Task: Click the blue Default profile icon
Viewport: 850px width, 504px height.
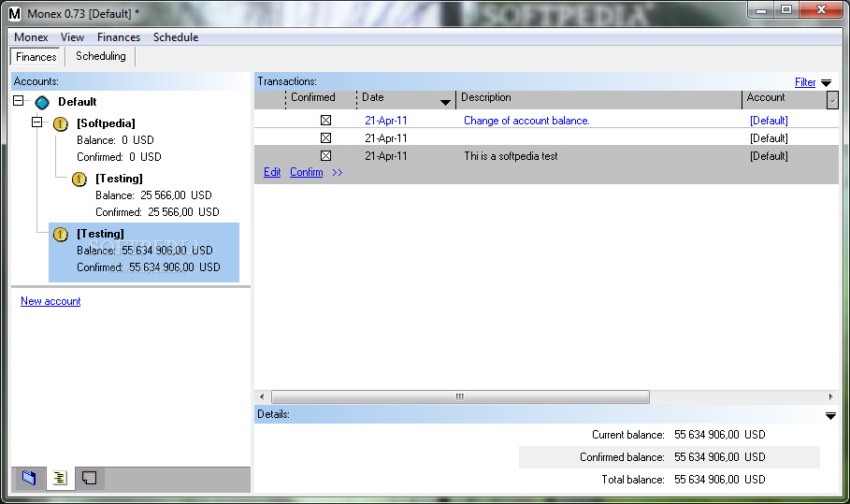Action: tap(42, 102)
